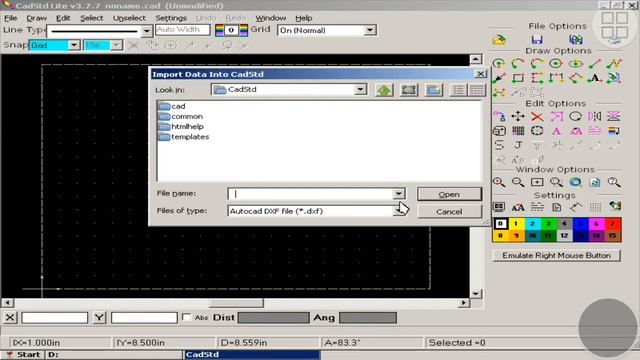The height and width of the screenshot is (360, 640).
Task: Click the Open button
Action: tap(449, 194)
